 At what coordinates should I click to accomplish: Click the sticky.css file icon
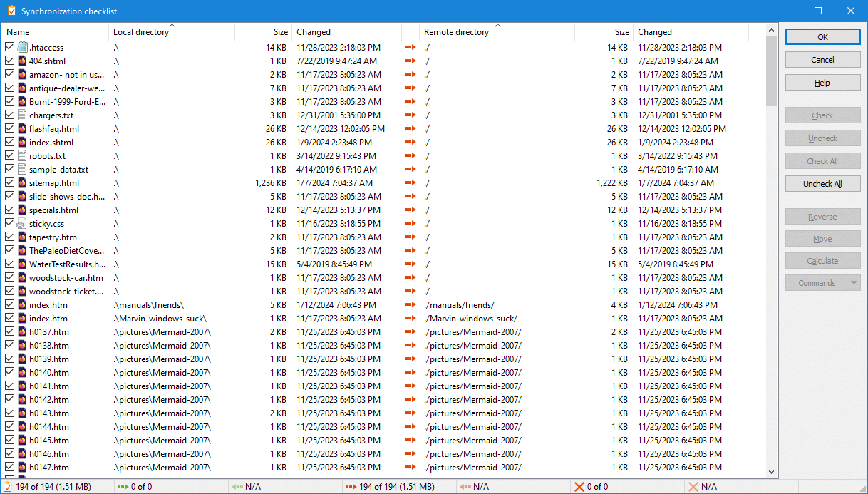(22, 224)
